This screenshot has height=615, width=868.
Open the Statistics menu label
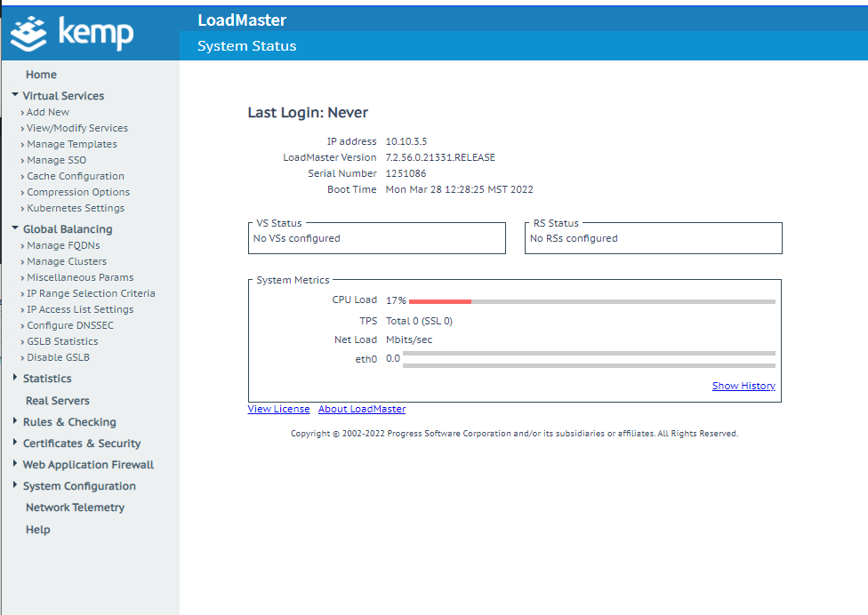pos(47,379)
